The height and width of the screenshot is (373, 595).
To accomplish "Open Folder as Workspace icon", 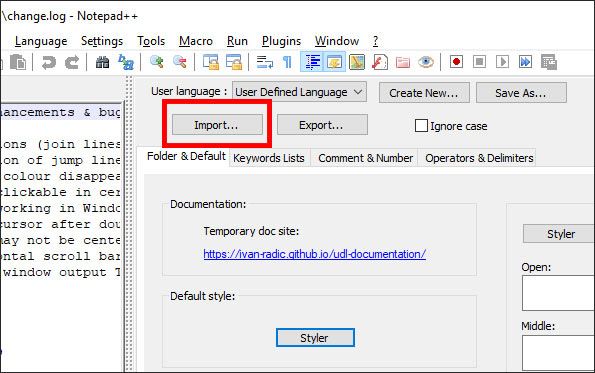I will coord(403,62).
